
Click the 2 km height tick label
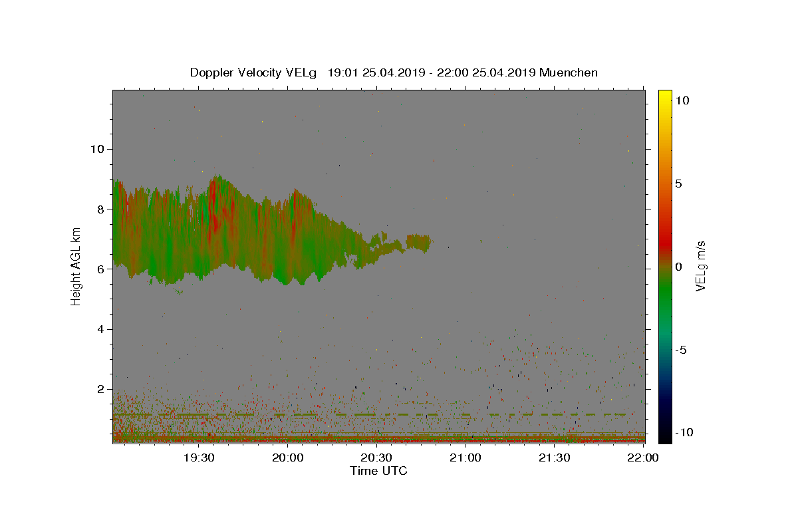(x=100, y=389)
